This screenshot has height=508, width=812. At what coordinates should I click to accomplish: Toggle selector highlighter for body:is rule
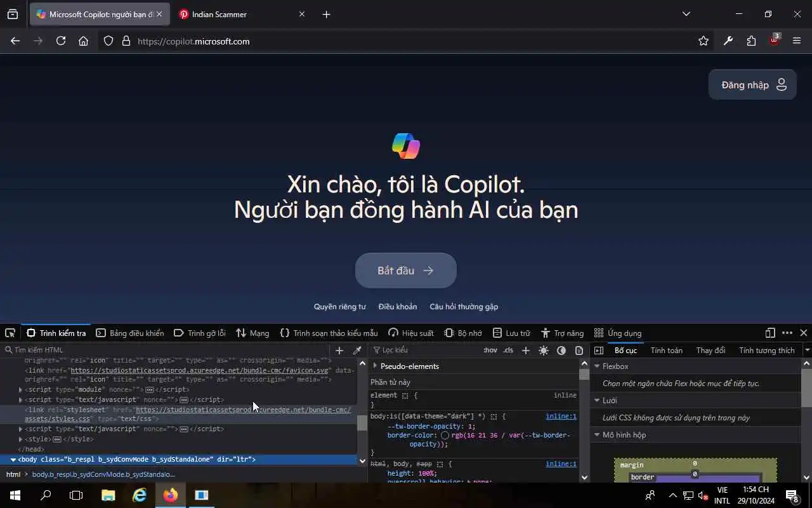click(494, 417)
